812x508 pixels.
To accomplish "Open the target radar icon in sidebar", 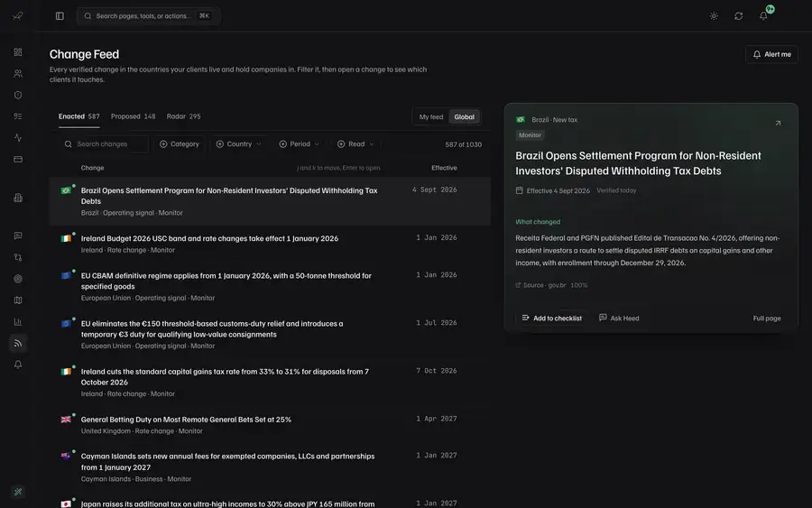I will (18, 279).
